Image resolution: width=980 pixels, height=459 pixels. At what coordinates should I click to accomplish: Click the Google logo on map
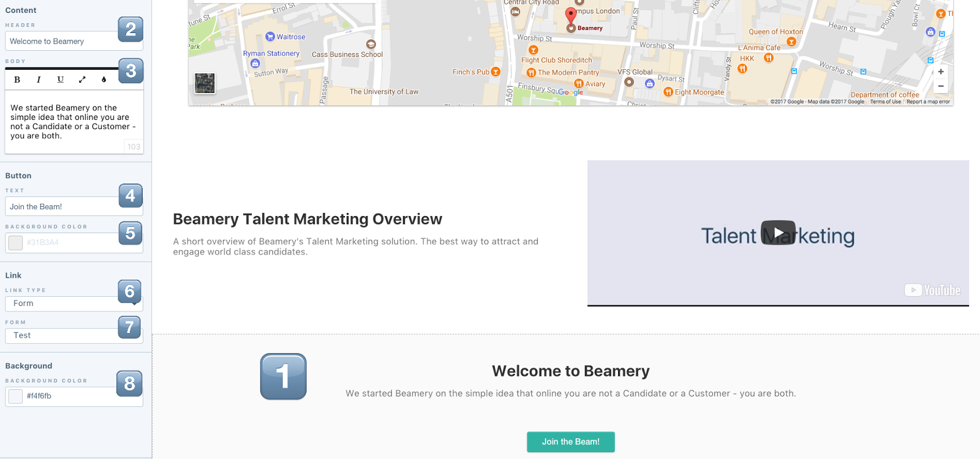(x=570, y=92)
